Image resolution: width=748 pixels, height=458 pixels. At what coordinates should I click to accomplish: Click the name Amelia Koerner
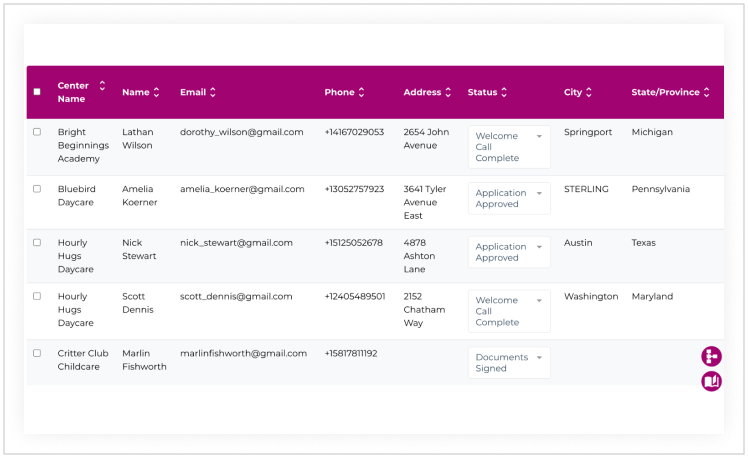click(x=139, y=196)
